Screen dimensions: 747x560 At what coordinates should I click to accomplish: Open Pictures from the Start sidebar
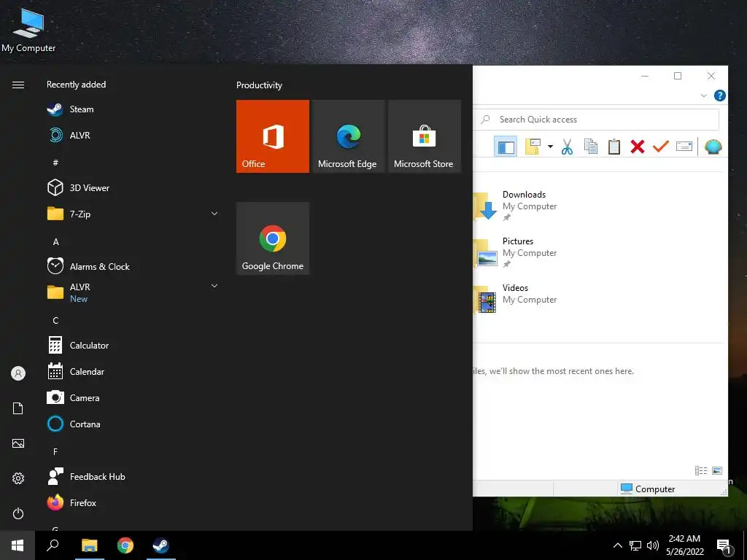(x=18, y=443)
